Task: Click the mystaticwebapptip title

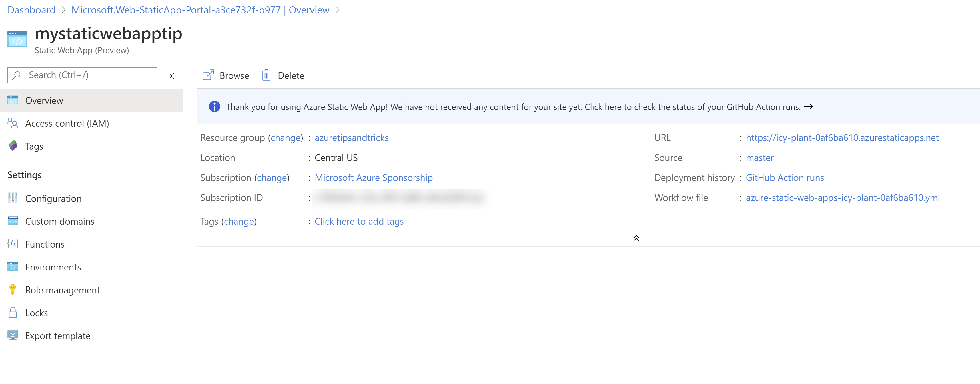Action: pos(108,33)
